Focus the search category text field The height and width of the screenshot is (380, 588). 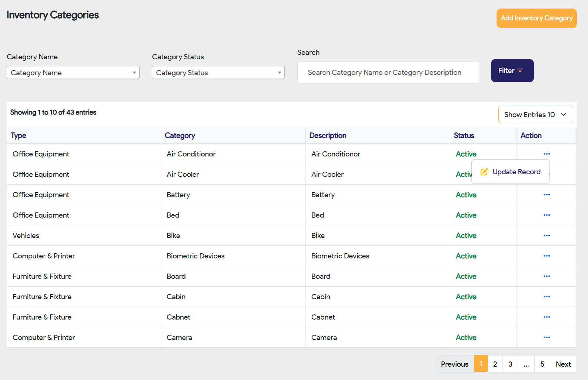pyautogui.click(x=388, y=73)
